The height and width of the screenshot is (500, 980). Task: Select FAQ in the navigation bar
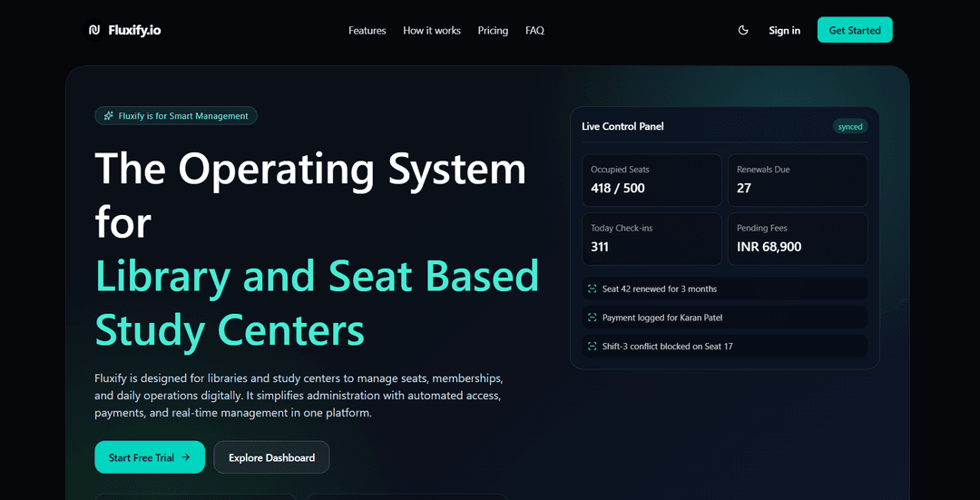click(x=534, y=30)
